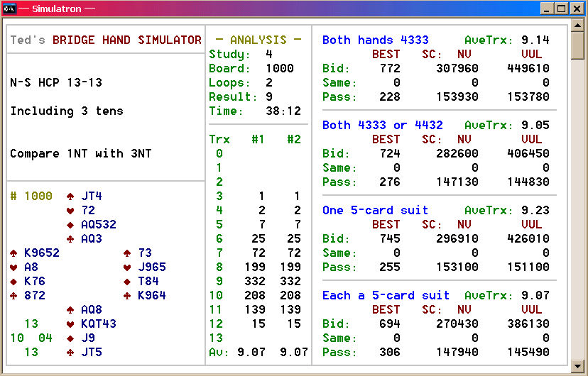588x376 pixels.
Task: Click West's diamond symbol beside K76
Action: point(13,282)
